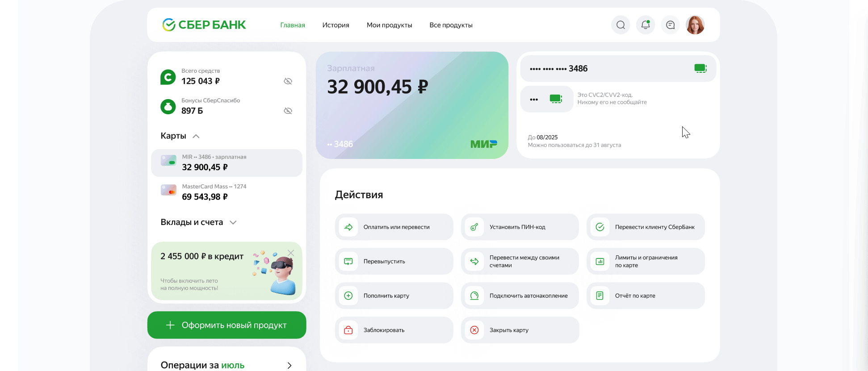Click the 897 Б bonus value

192,111
